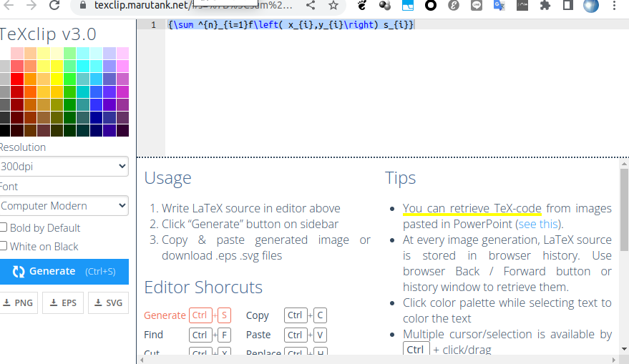Viewport: 629px width, 364px height.
Task: Download the EPS file
Action: coord(63,302)
